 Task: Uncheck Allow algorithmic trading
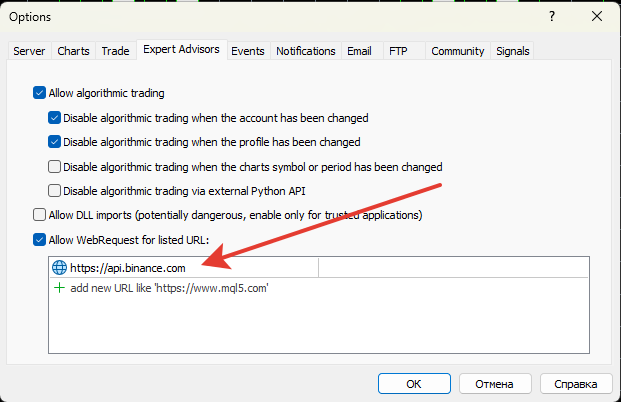click(x=39, y=93)
